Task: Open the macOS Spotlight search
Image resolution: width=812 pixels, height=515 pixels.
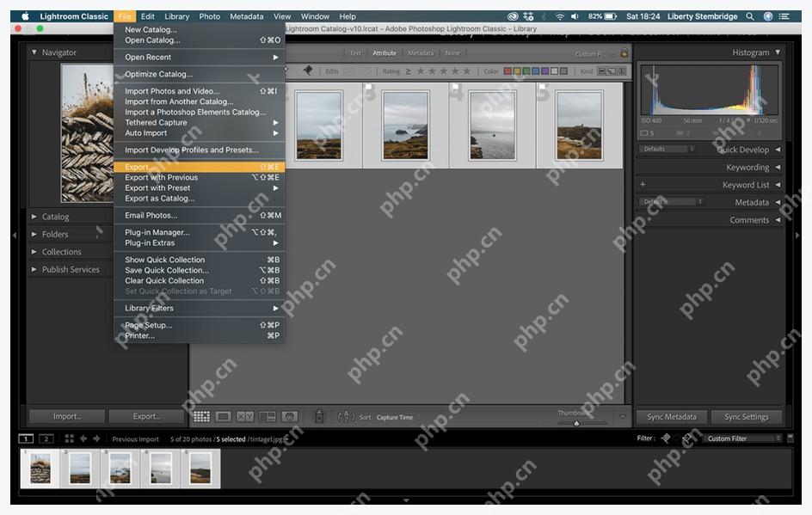Action: [x=750, y=16]
